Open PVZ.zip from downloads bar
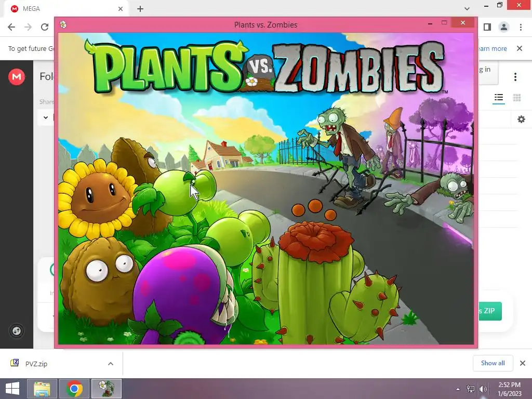The image size is (532, 399). tap(36, 364)
